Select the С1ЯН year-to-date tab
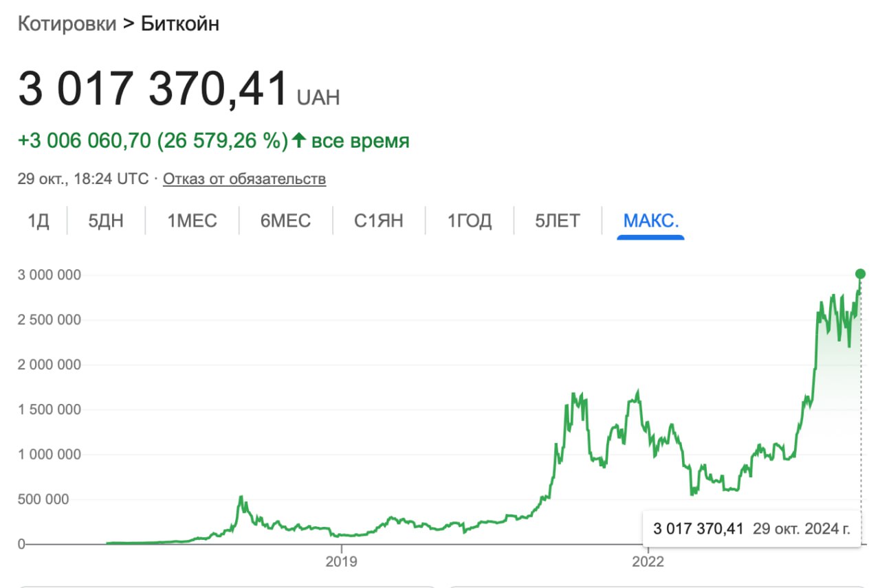The height and width of the screenshot is (588, 880). [379, 221]
